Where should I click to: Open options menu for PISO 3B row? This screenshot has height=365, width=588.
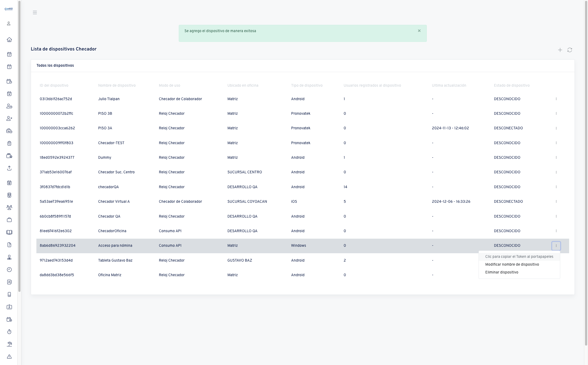point(556,113)
